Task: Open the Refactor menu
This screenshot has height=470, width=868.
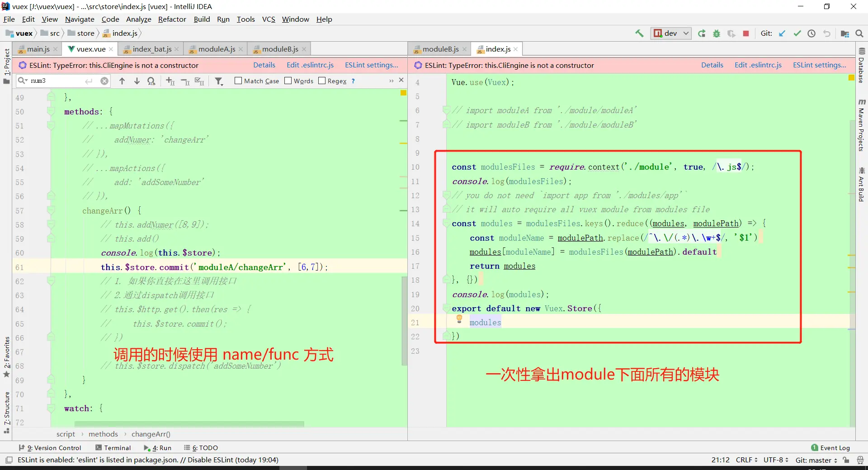Action: pos(172,19)
